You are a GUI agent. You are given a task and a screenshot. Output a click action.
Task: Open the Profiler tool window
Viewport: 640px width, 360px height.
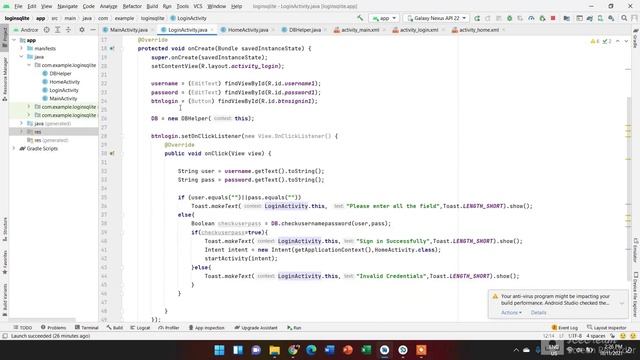[169, 328]
